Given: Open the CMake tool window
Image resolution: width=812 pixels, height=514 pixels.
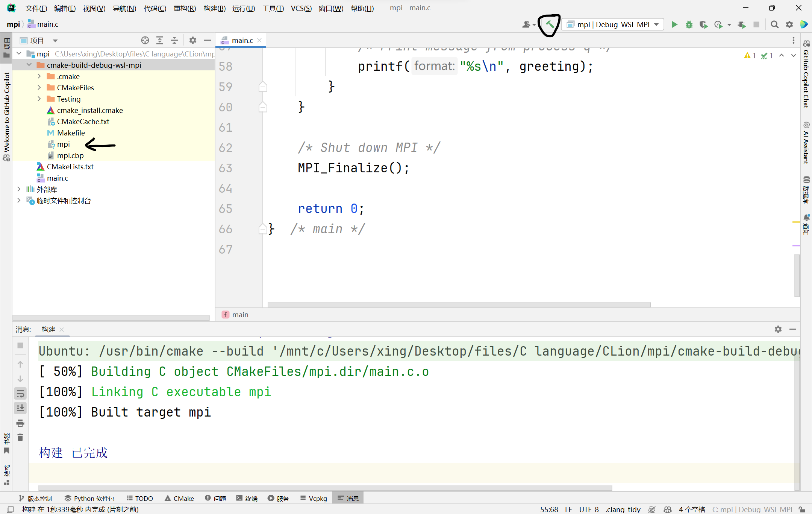Looking at the screenshot, I should pos(179,498).
